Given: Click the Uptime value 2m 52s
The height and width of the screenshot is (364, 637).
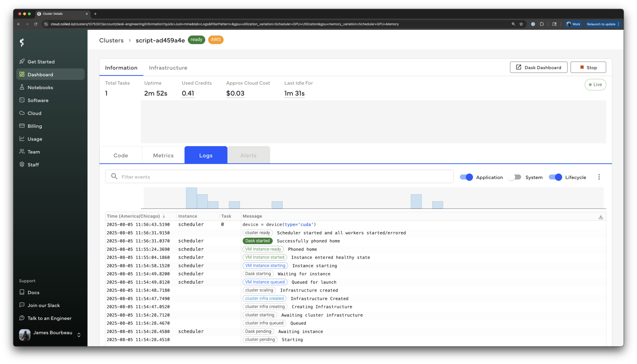Looking at the screenshot, I should click(156, 93).
